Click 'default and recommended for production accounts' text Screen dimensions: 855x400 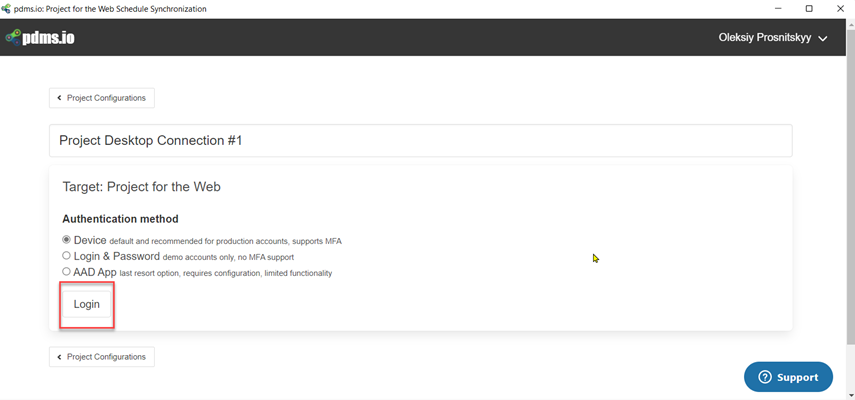tap(200, 241)
